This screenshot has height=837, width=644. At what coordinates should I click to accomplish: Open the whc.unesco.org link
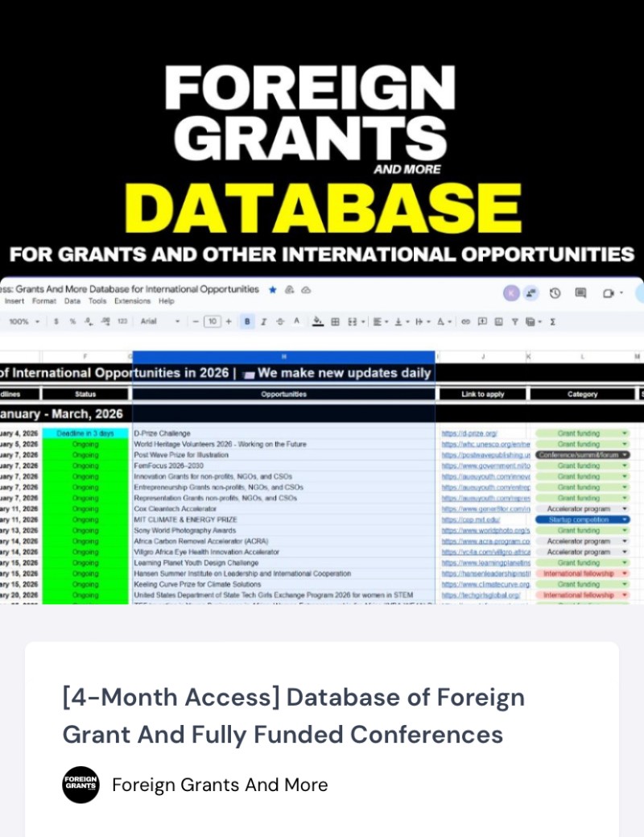tap(486, 444)
